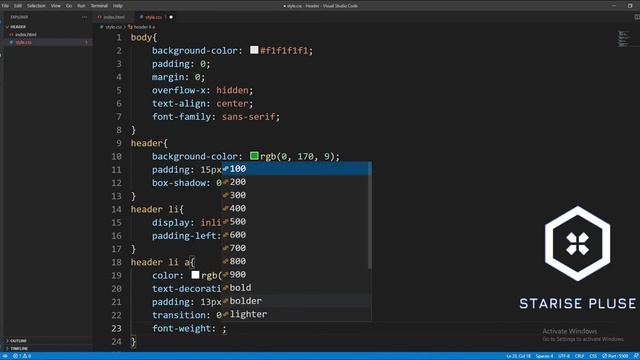Click the font-weight property on line 23
640x360 pixels.
pos(181,328)
